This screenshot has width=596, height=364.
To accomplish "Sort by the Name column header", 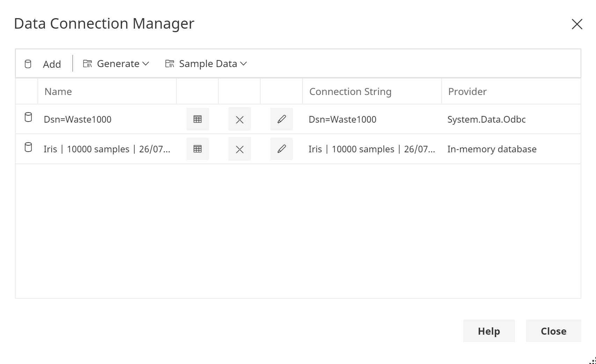I will click(x=58, y=91).
